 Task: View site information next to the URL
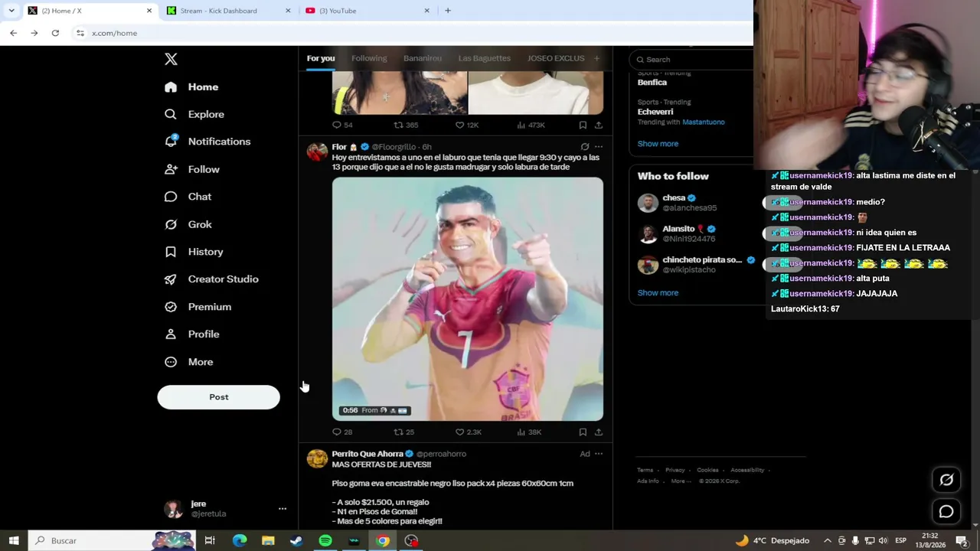(x=80, y=33)
